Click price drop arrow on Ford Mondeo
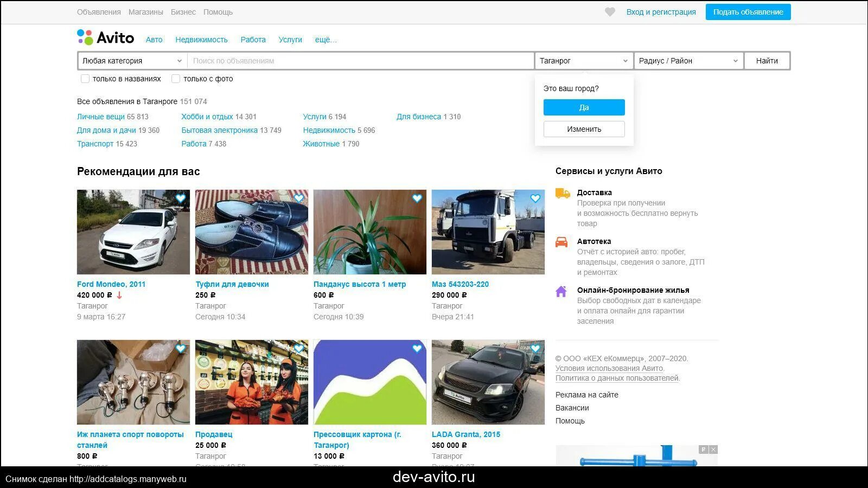Image resolution: width=868 pixels, height=488 pixels. [119, 296]
